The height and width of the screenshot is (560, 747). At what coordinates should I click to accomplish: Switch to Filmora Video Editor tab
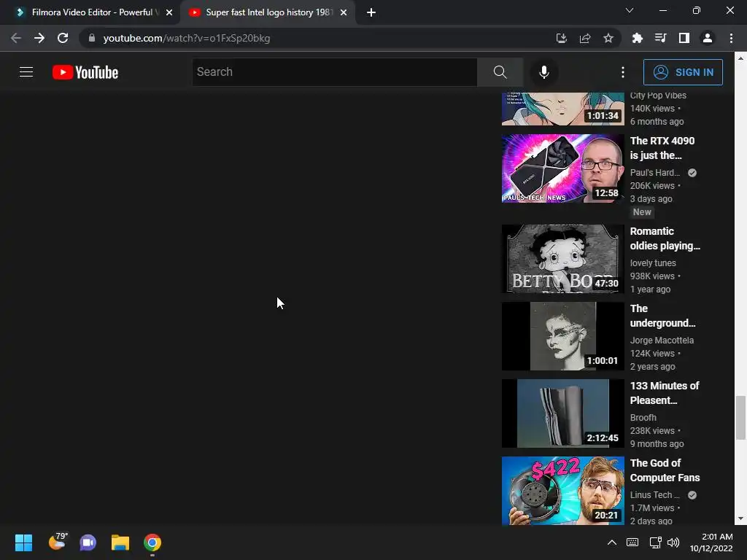(x=90, y=12)
